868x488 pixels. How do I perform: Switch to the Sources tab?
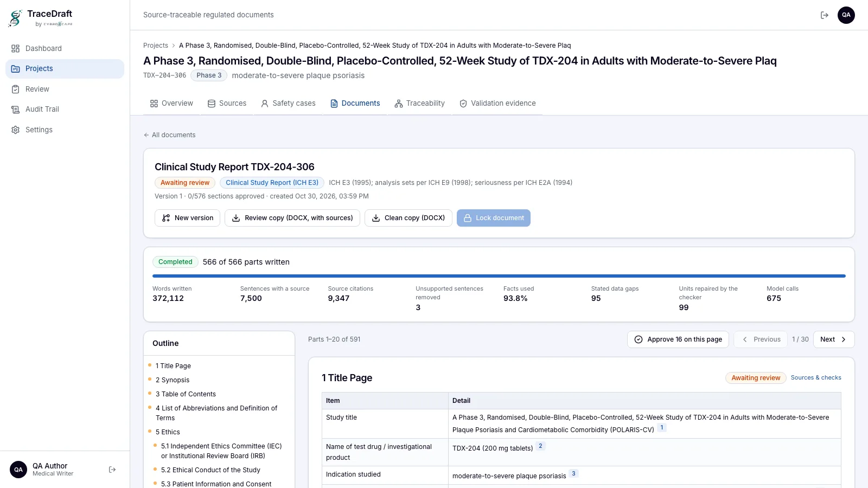coord(227,104)
